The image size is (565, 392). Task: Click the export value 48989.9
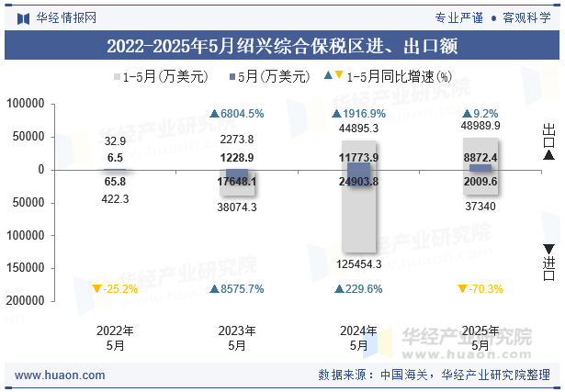coord(480,125)
